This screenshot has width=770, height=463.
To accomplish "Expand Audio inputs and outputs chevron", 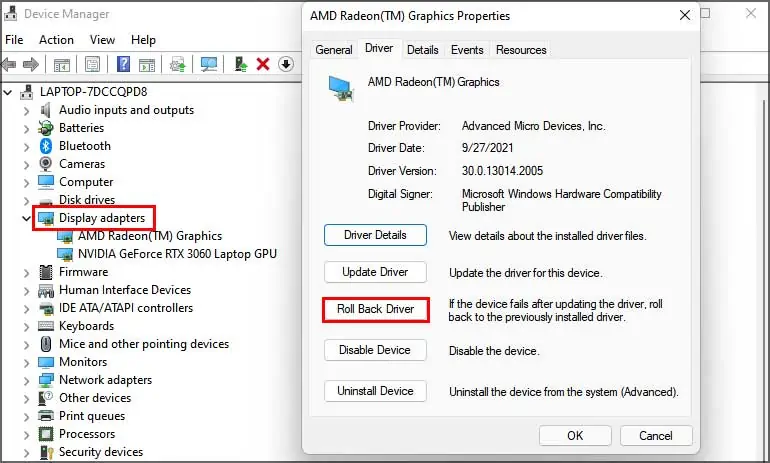I will tap(27, 111).
